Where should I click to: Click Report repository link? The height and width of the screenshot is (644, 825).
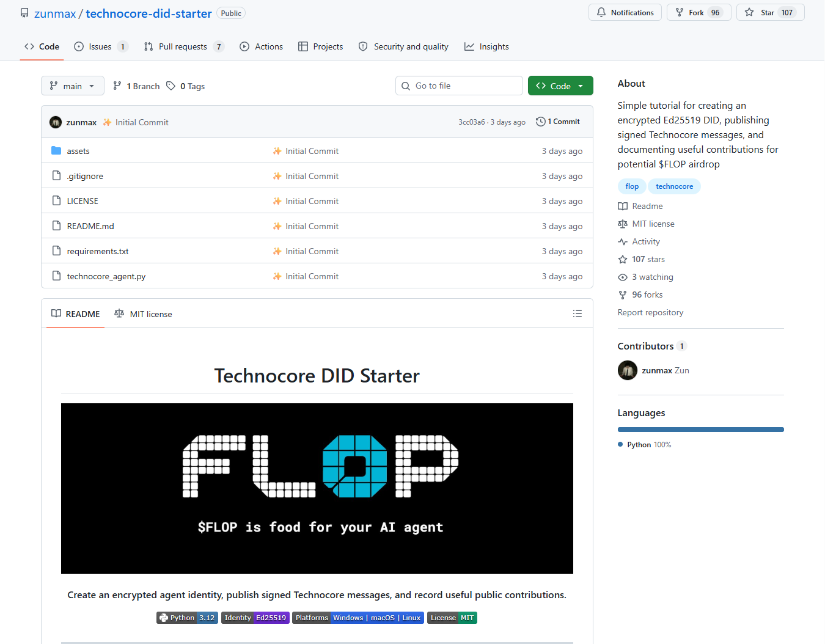(650, 313)
